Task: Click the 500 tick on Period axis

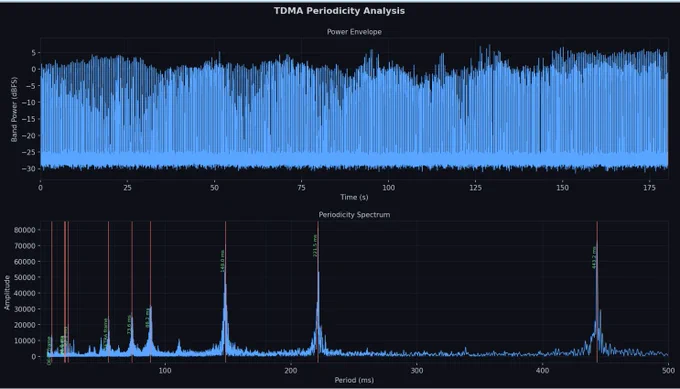Action: (668, 371)
